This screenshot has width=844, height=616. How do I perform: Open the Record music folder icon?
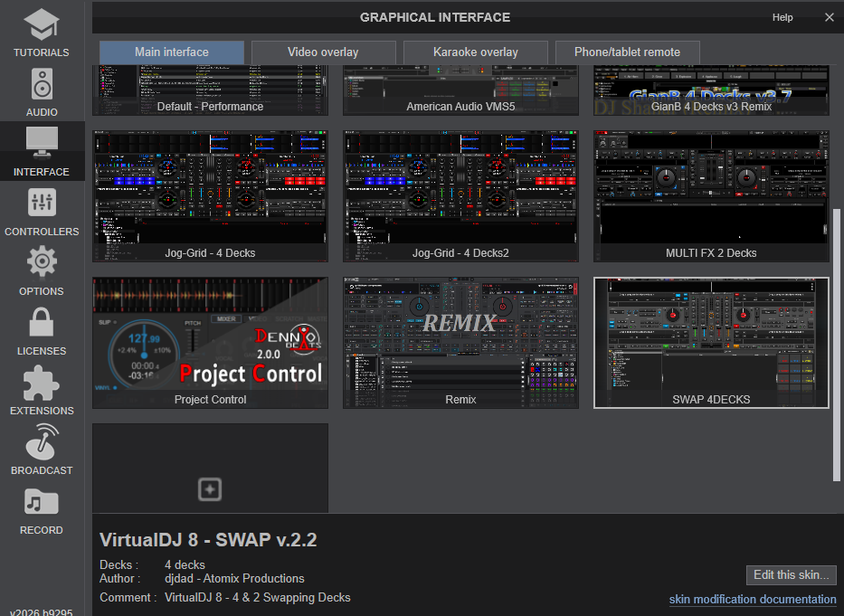pyautogui.click(x=42, y=502)
